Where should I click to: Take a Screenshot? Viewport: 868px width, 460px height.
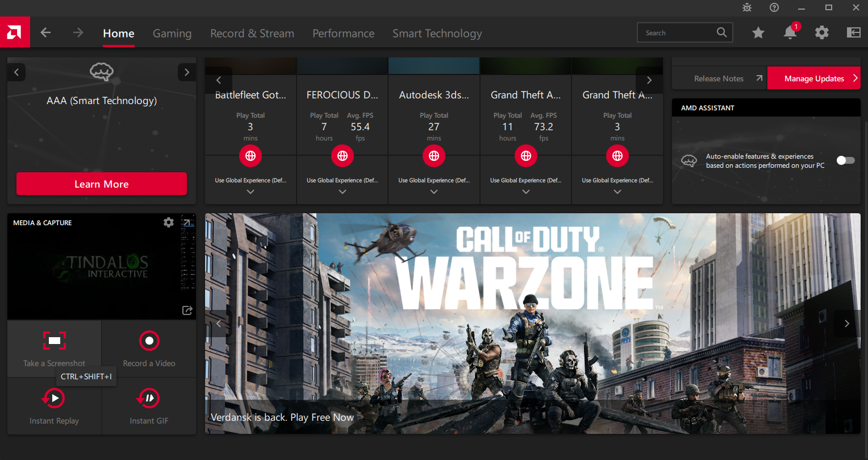click(x=55, y=349)
